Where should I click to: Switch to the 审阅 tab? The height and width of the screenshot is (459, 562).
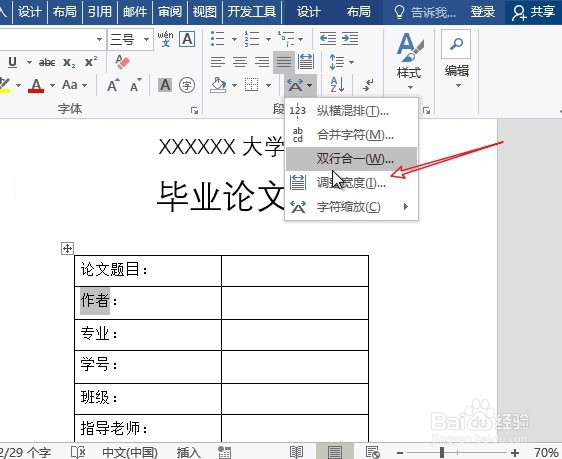[170, 12]
